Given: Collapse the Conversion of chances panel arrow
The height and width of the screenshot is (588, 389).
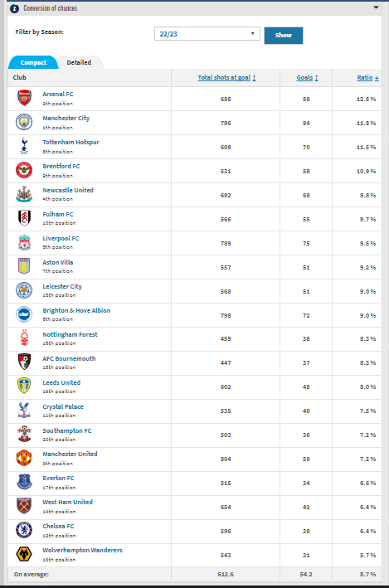Looking at the screenshot, I should click(376, 7).
